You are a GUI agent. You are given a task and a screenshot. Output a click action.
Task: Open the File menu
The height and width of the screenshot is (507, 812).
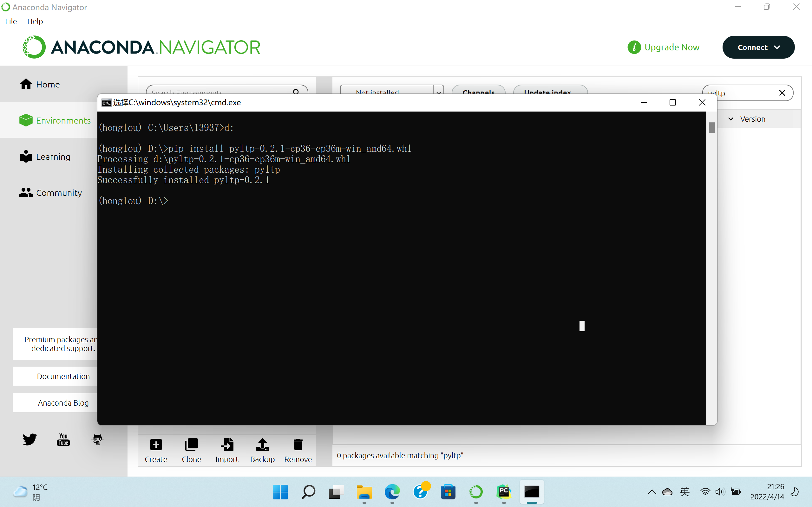pyautogui.click(x=10, y=21)
